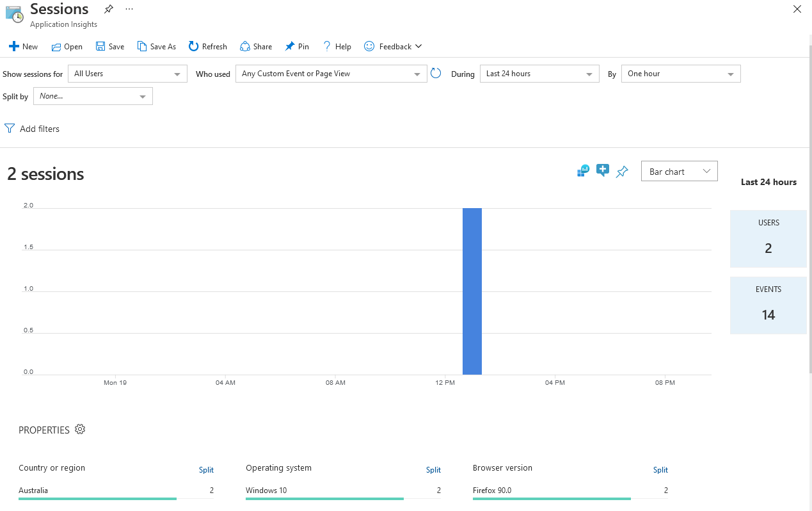Open a saved report via the Open icon

click(67, 46)
